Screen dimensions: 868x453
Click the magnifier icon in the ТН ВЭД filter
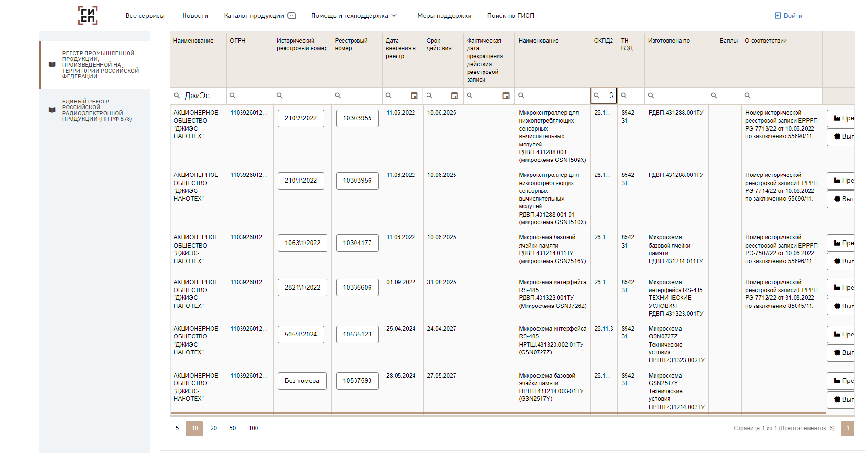click(624, 96)
